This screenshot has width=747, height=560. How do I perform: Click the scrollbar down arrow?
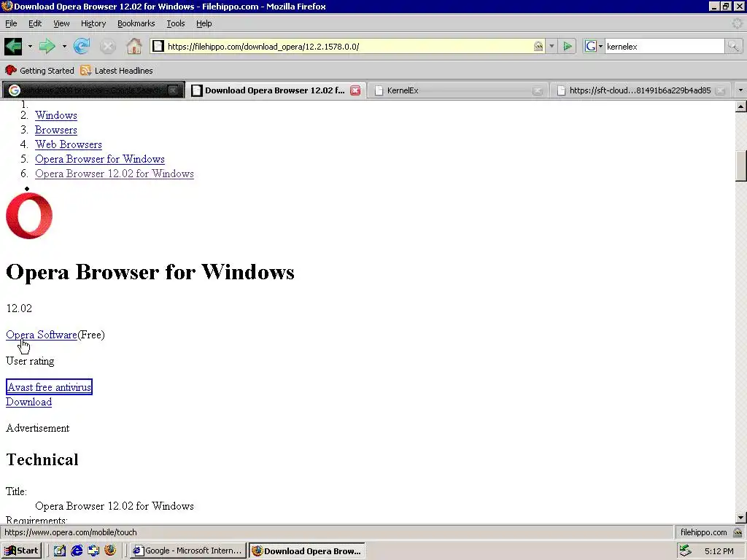741,518
